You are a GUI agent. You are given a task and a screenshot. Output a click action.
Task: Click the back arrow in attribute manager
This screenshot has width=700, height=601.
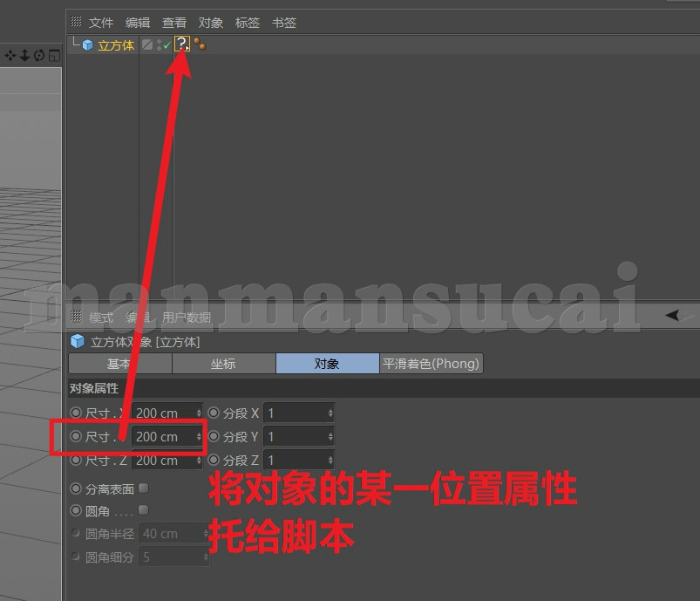672,315
